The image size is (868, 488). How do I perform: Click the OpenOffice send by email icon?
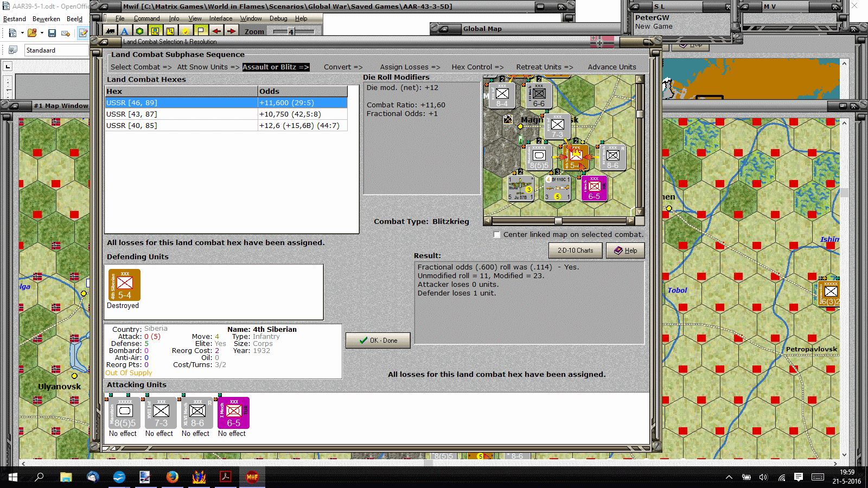pos(66,33)
